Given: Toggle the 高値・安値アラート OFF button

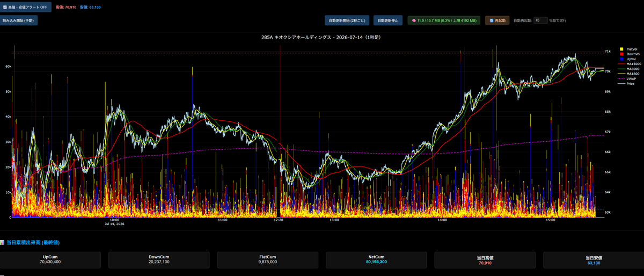Looking at the screenshot, I should tap(25, 7).
